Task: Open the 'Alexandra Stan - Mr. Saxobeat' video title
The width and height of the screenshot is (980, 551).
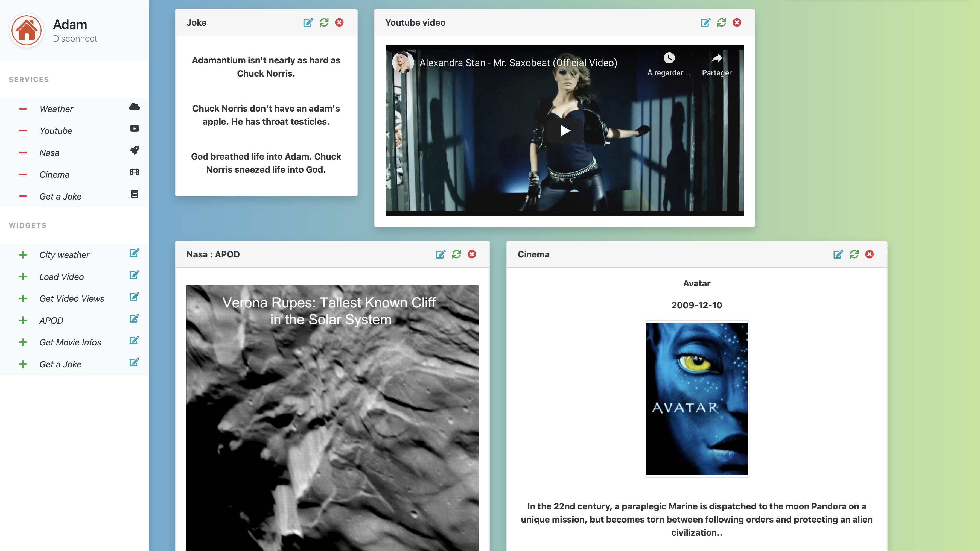Action: click(x=518, y=63)
